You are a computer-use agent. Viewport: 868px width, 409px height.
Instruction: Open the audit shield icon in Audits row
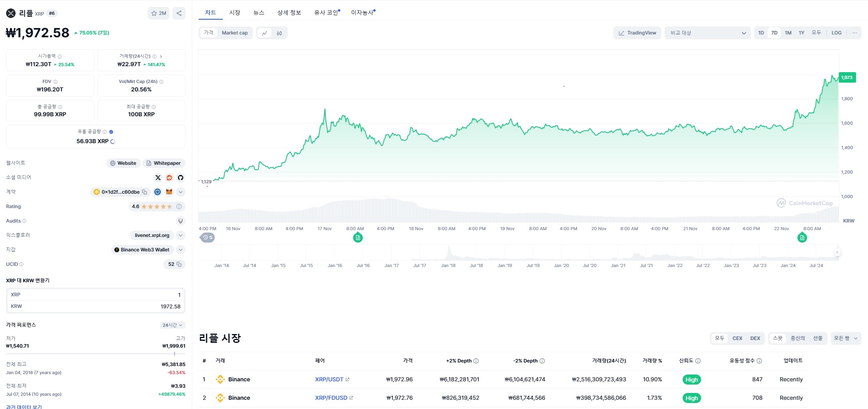pyautogui.click(x=181, y=221)
